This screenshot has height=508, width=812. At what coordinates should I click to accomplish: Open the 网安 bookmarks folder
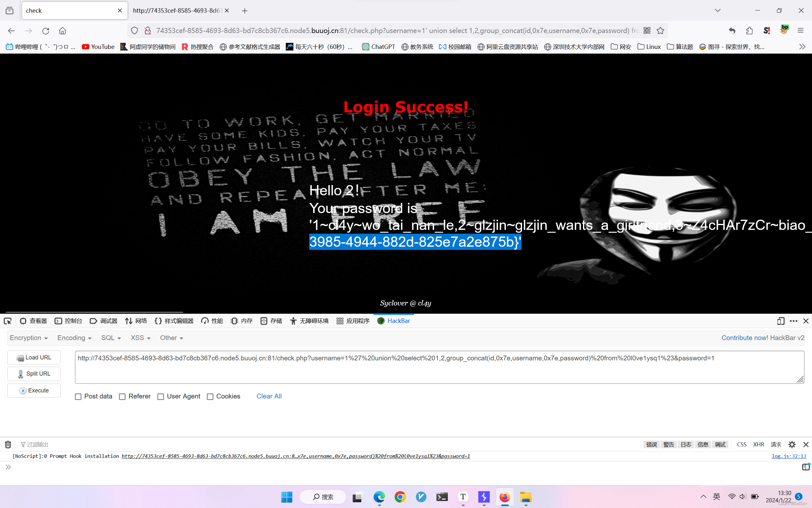pos(621,47)
